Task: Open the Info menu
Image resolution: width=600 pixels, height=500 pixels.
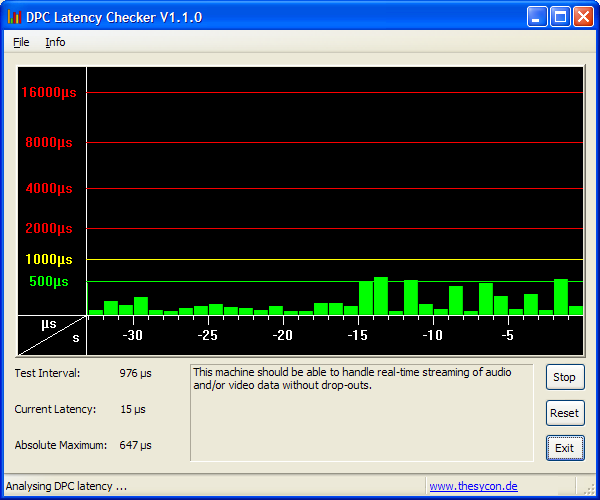Action: pyautogui.click(x=55, y=42)
